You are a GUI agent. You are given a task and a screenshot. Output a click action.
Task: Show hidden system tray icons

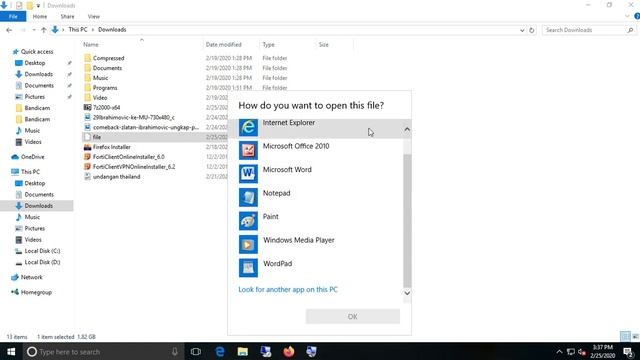coord(559,351)
